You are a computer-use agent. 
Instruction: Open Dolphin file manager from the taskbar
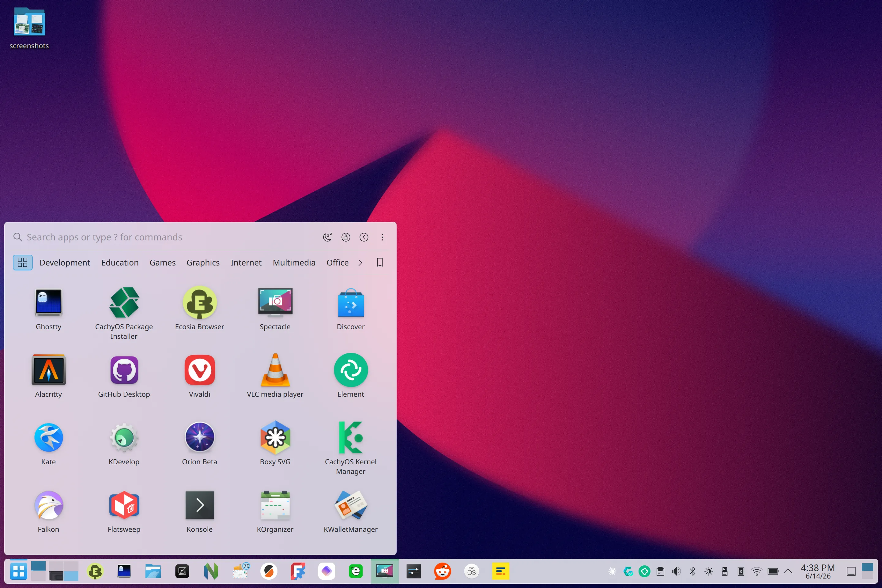[153, 571]
